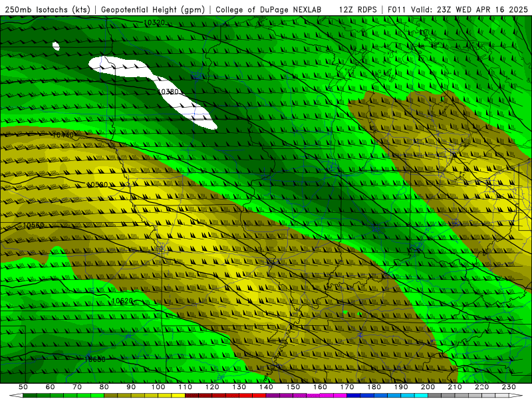Image resolution: width=532 pixels, height=399 pixels.
Task: Click the 100 value on the color scale
Action: [158, 387]
